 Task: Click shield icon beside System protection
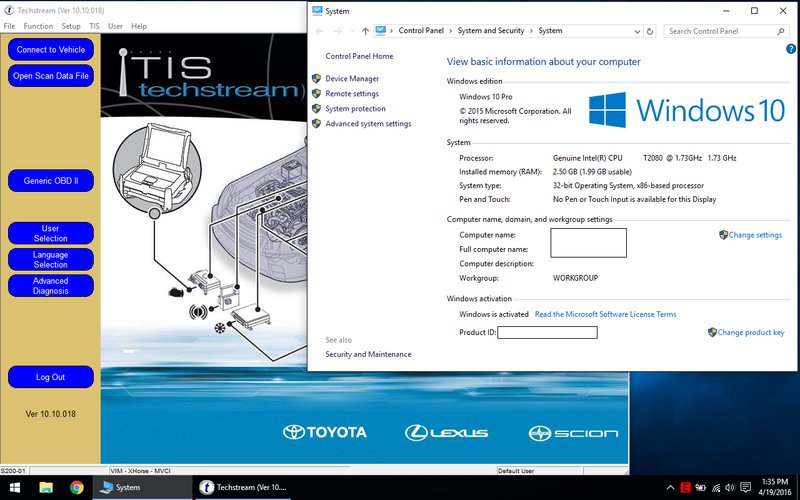[316, 109]
